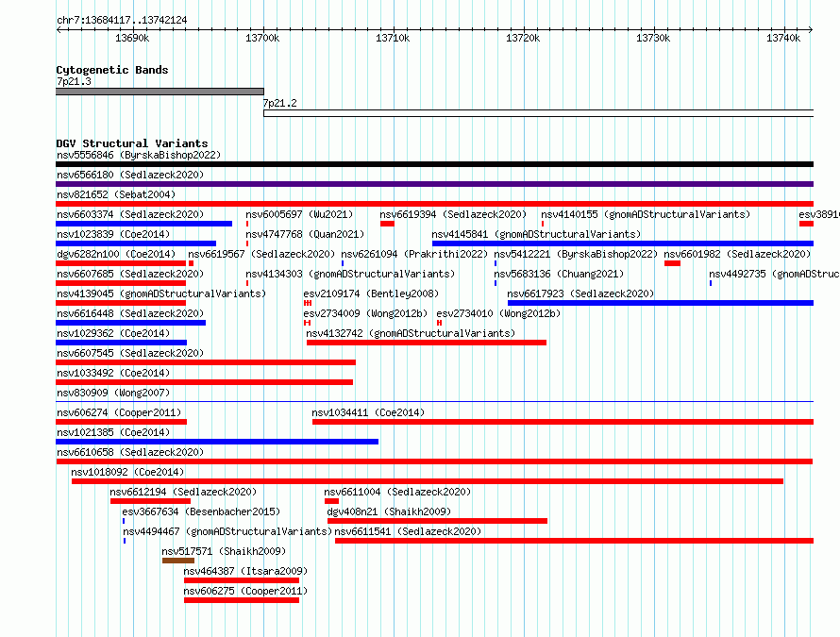Image resolution: width=840 pixels, height=637 pixels.
Task: Click the red bar under nsv4132742
Action: tap(427, 343)
